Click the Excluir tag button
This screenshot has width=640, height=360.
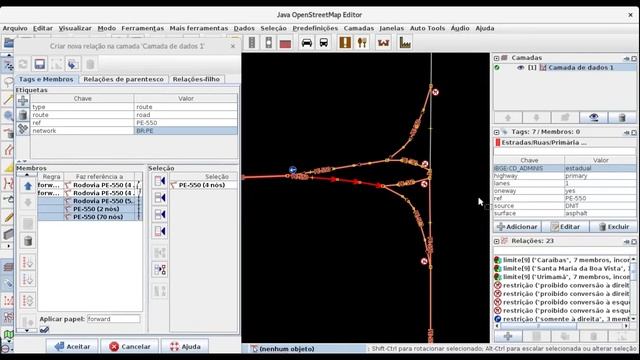613,227
